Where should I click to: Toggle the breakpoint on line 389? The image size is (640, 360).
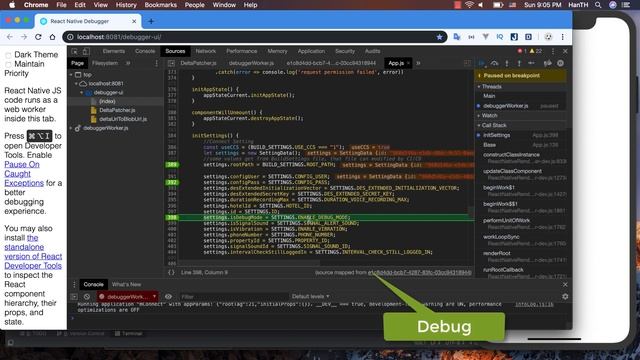172,164
